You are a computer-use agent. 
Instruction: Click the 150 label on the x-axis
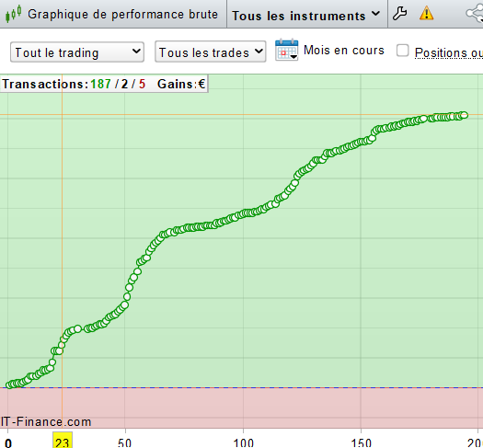point(362,442)
